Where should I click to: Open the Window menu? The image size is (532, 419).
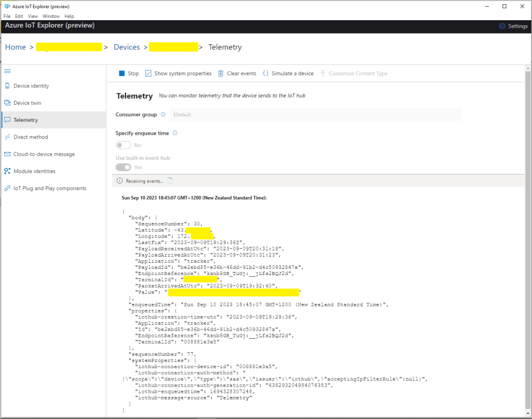click(x=51, y=16)
